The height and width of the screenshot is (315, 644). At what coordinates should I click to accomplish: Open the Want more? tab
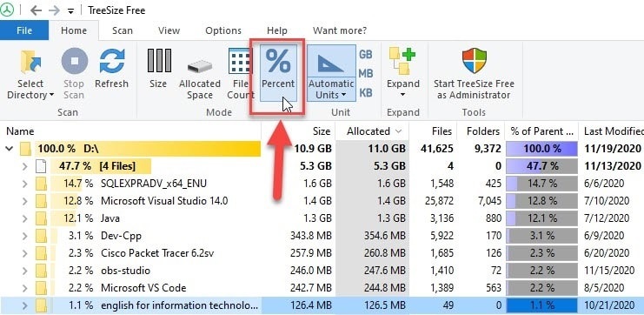click(x=340, y=30)
